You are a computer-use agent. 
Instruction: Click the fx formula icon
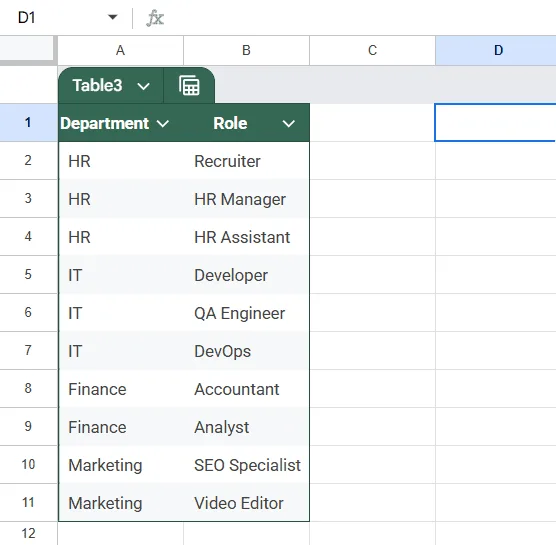[155, 18]
